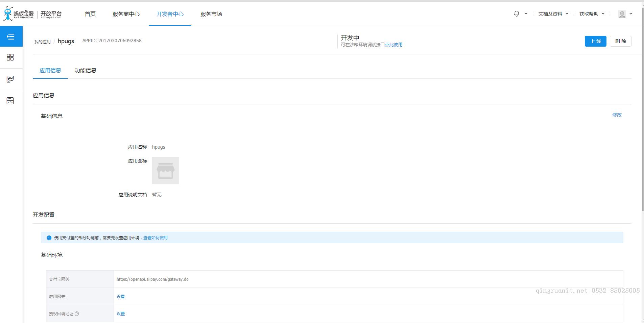
Task: Click the hpugs app title in breadcrumb
Action: (66, 41)
